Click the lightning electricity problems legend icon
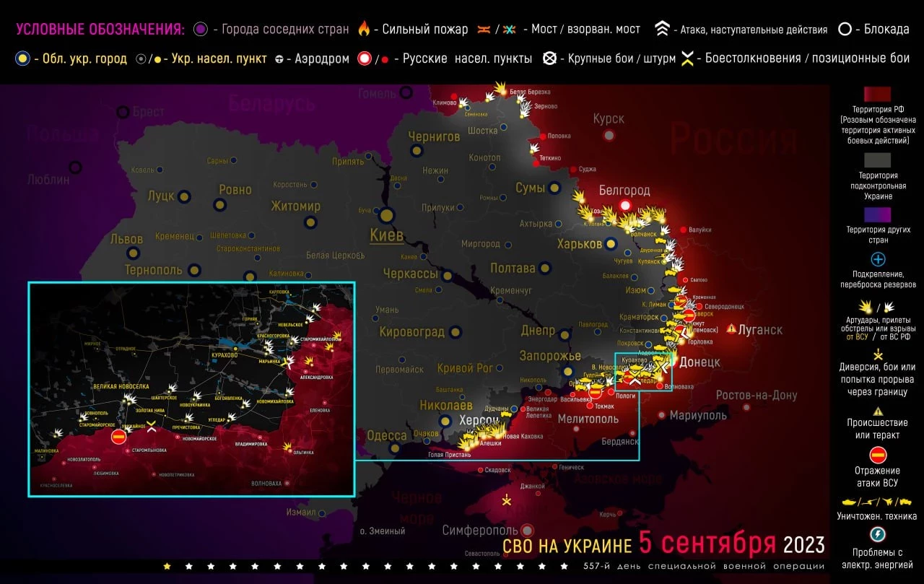Screen dimensions: 924x584 pyautogui.click(x=878, y=534)
